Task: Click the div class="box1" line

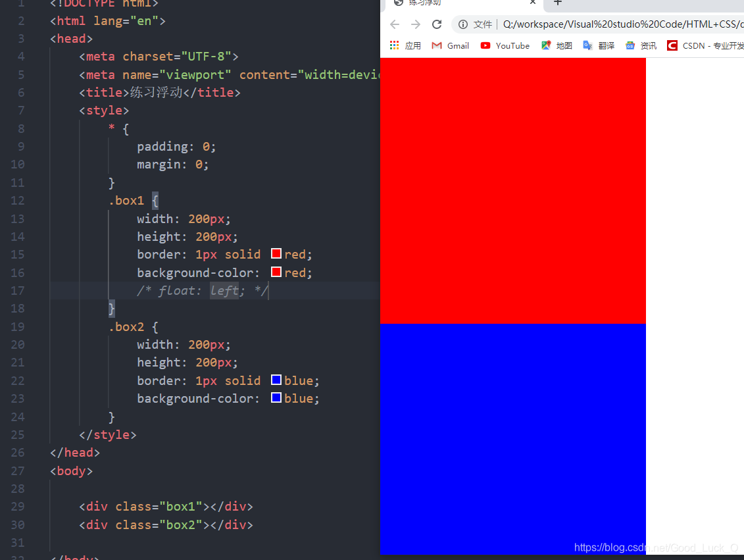Action: point(166,507)
